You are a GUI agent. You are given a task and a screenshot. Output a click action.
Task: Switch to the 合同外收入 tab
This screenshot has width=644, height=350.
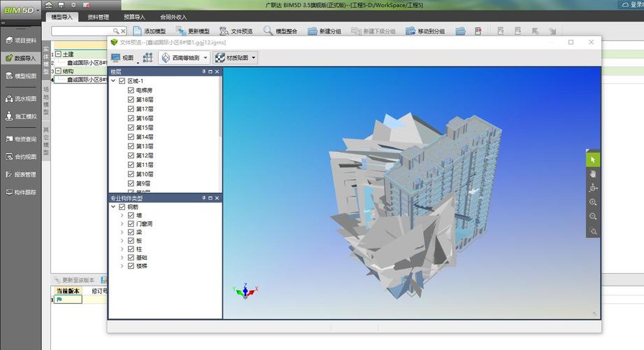(173, 17)
